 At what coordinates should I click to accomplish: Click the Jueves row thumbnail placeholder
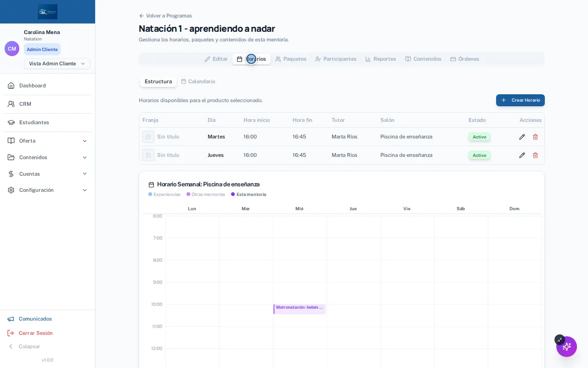tap(148, 155)
